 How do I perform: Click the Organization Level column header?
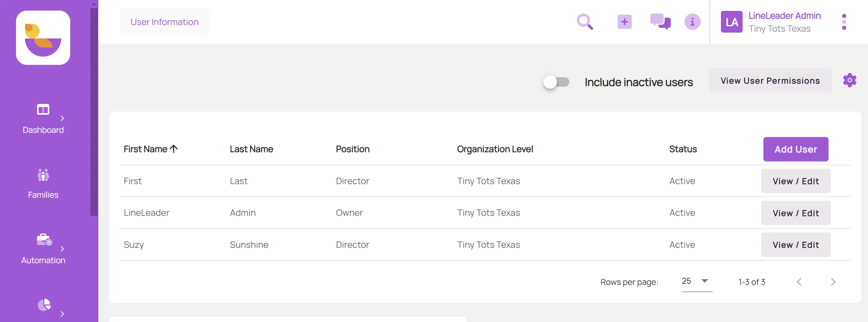point(495,149)
